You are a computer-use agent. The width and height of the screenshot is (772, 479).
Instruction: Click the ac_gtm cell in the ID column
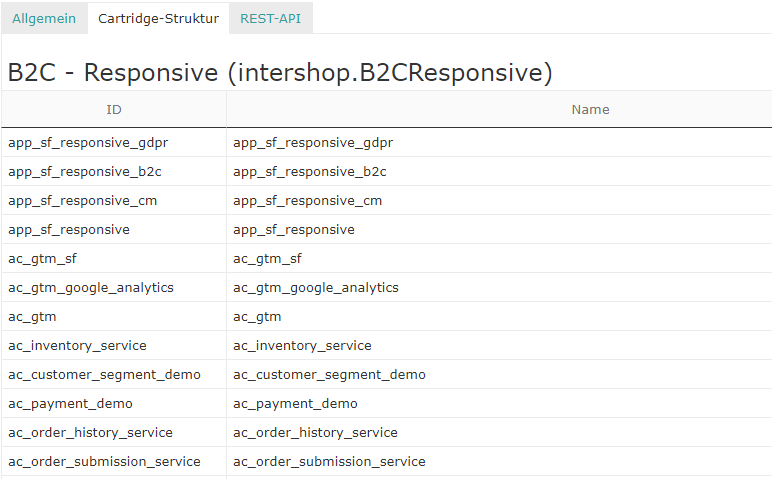(32, 317)
